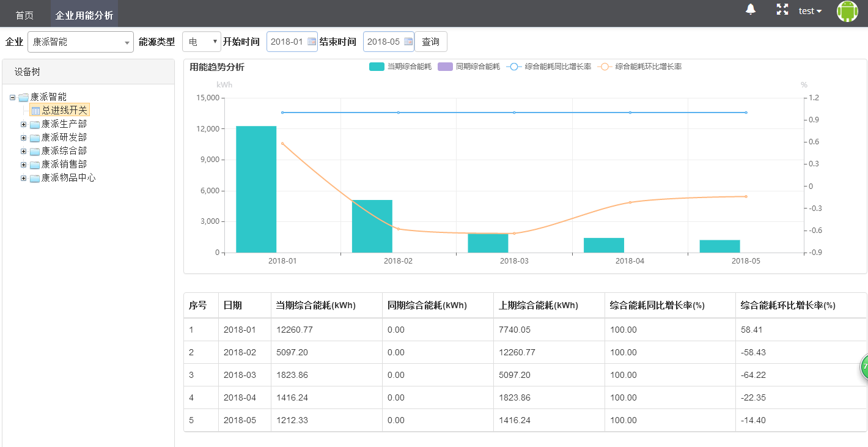Click the 2018-01 bar in chart
The image size is (868, 447).
click(256, 190)
